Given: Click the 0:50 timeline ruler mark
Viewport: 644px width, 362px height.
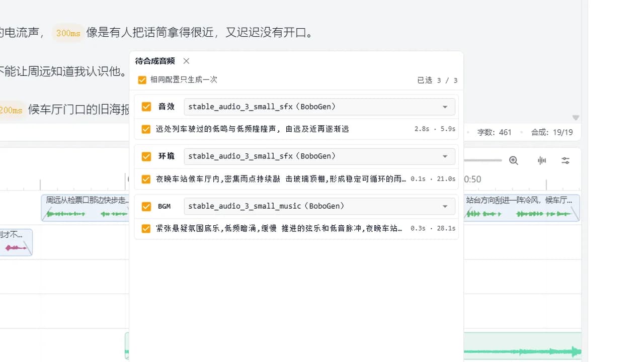Looking at the screenshot, I should coord(472,179).
